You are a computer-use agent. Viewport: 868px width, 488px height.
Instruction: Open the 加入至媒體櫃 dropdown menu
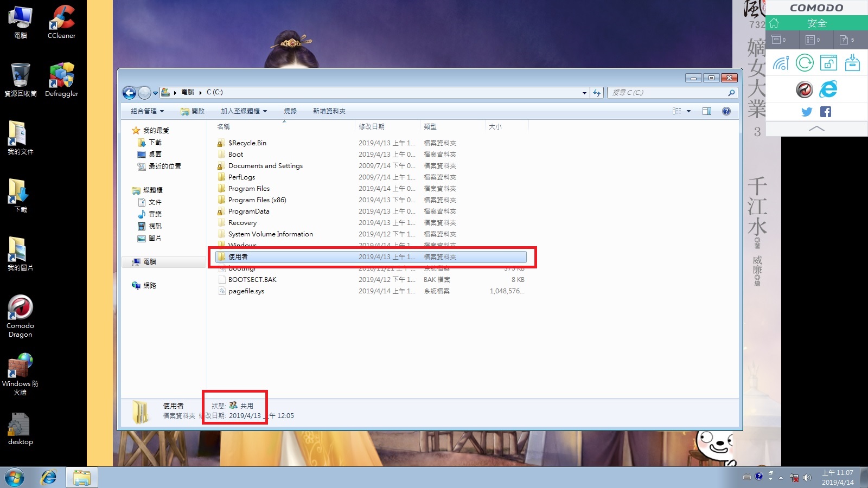[x=244, y=111]
